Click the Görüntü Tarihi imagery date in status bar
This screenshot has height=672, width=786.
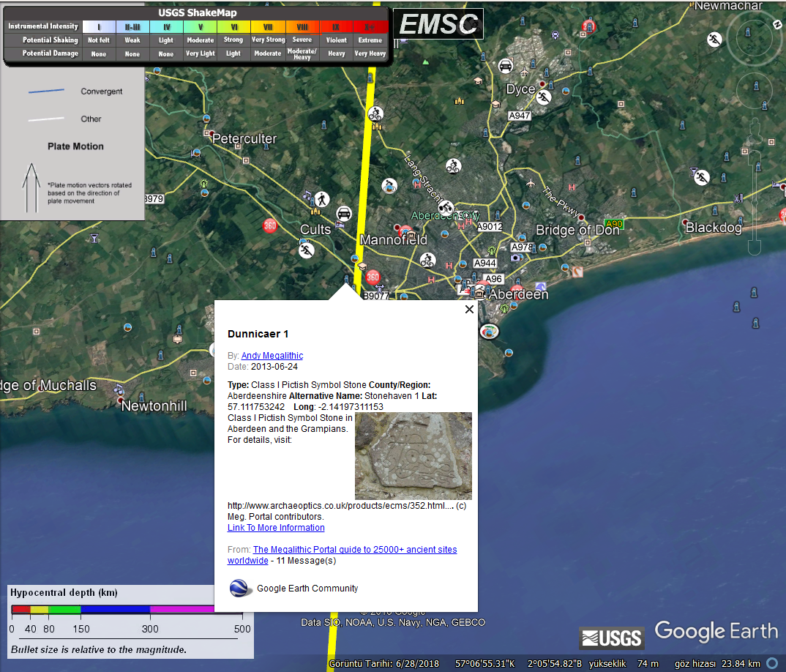click(384, 663)
